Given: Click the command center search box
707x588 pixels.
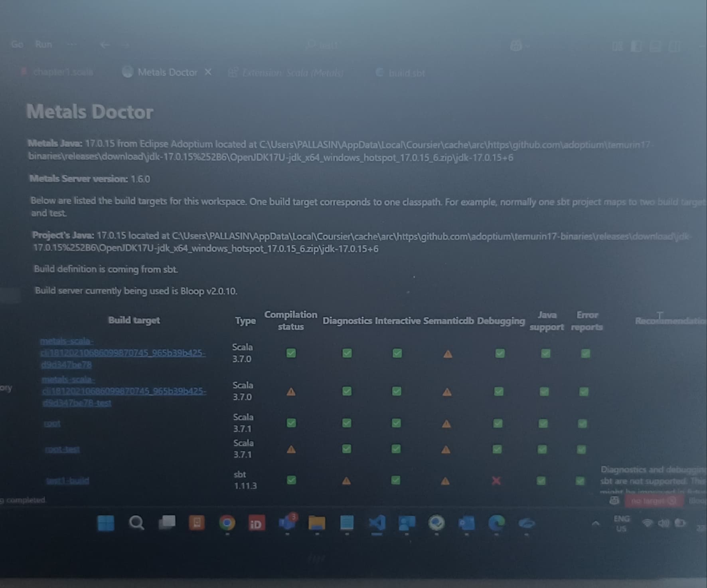Looking at the screenshot, I should click(x=323, y=45).
